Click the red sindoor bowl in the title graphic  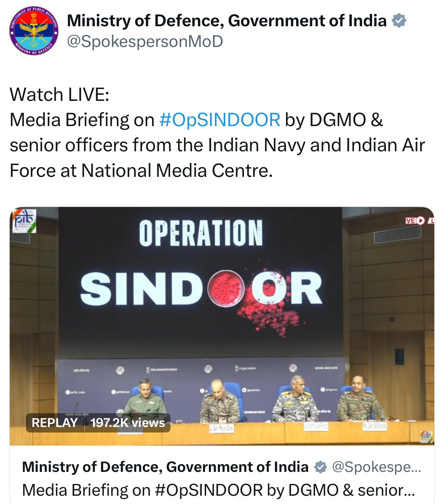[x=226, y=288]
